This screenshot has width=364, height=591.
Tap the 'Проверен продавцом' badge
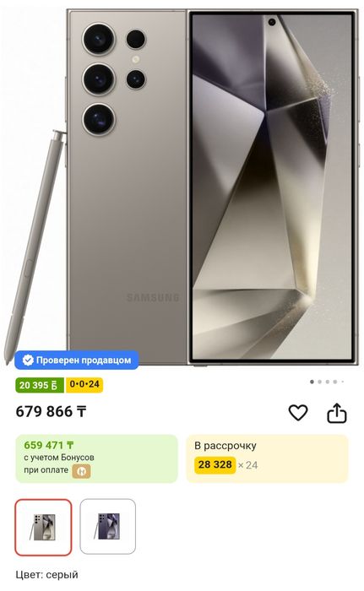coord(77,360)
